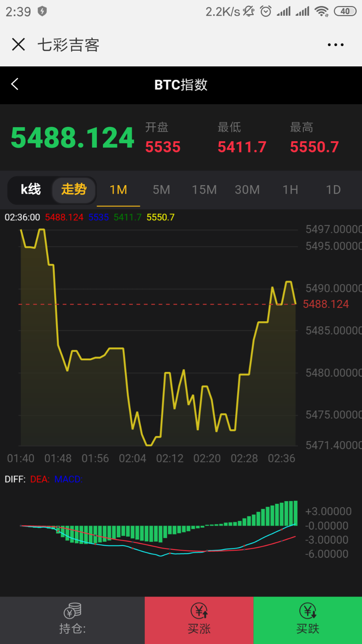Go back using the left chevron arrow

pyautogui.click(x=15, y=84)
